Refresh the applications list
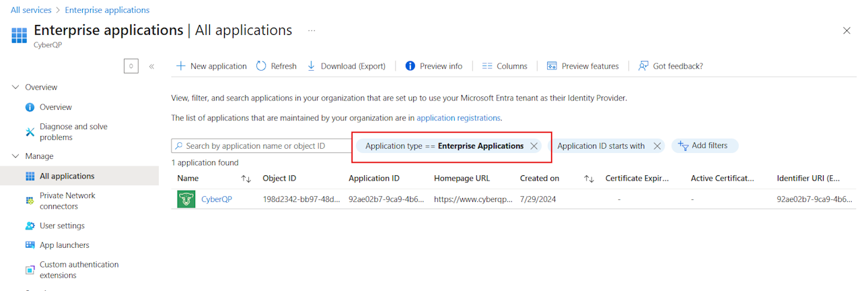This screenshot has width=868, height=291. pyautogui.click(x=276, y=66)
